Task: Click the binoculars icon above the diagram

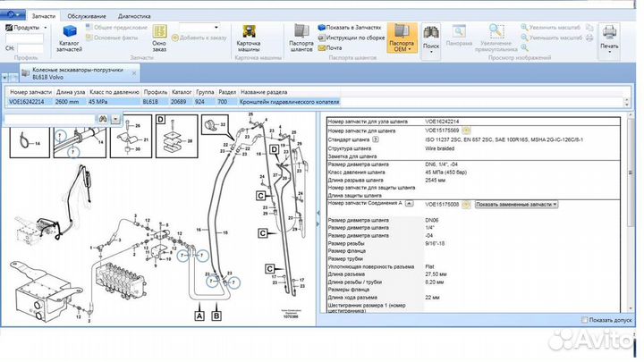Action: 104,118
